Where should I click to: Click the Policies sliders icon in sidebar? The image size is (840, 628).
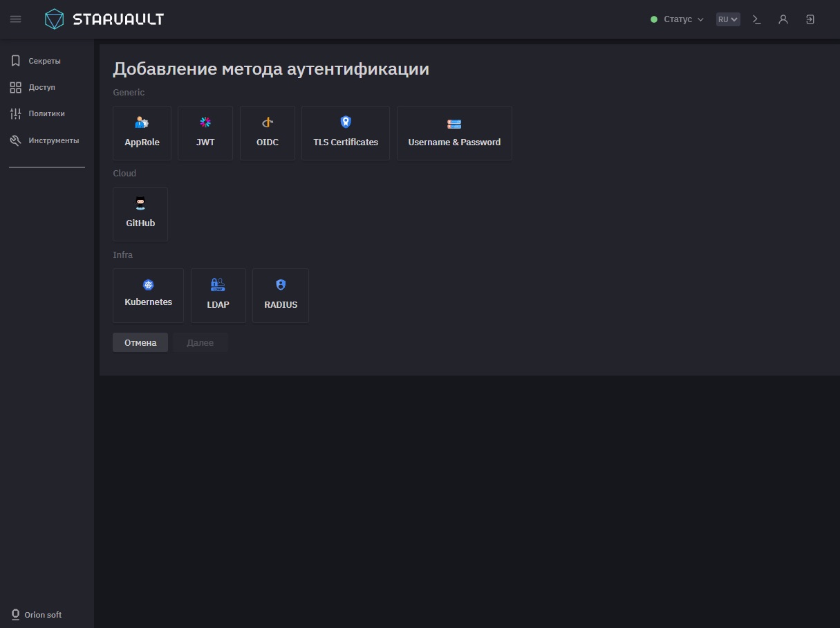[x=15, y=113]
